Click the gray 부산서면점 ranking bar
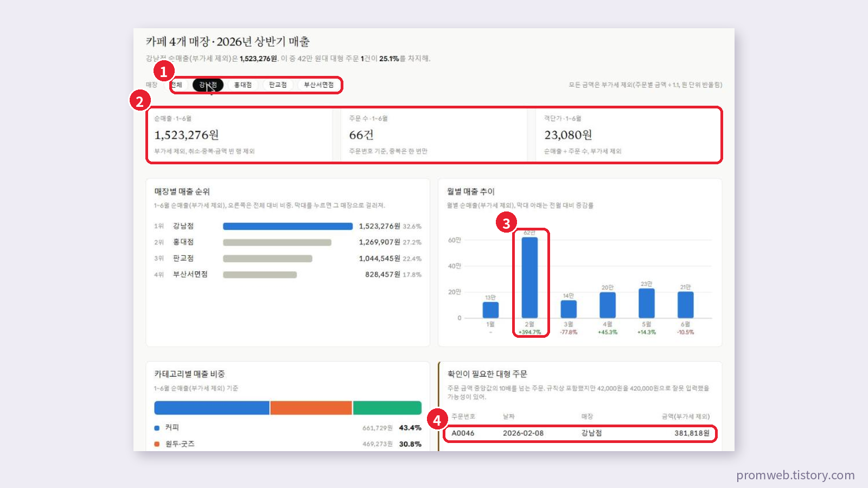 pyautogui.click(x=260, y=275)
